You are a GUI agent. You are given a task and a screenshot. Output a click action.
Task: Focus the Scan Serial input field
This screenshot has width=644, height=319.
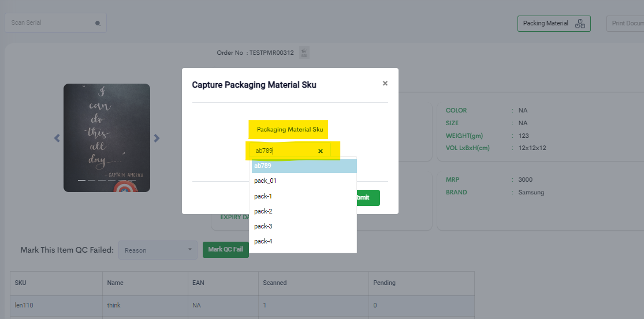pyautogui.click(x=55, y=23)
